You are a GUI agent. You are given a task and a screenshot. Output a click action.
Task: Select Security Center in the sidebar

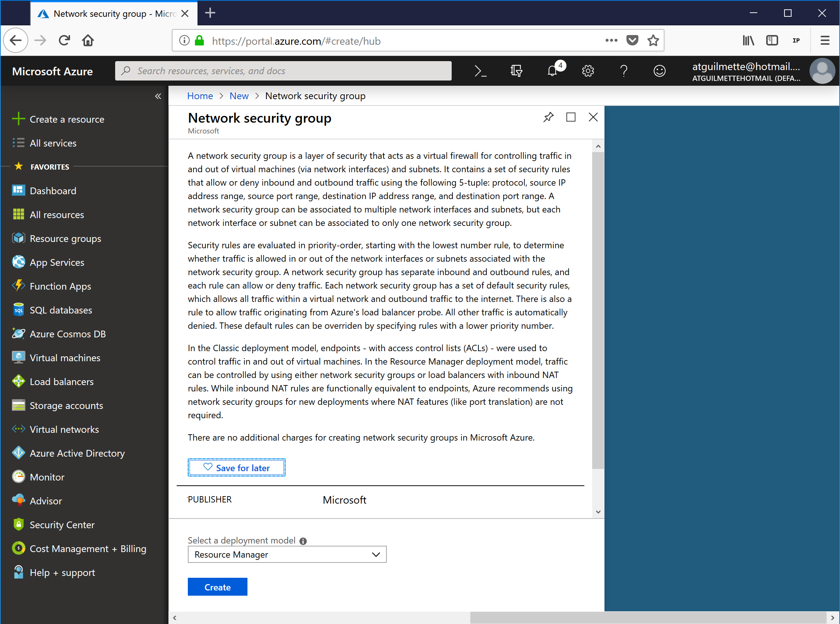click(x=62, y=524)
